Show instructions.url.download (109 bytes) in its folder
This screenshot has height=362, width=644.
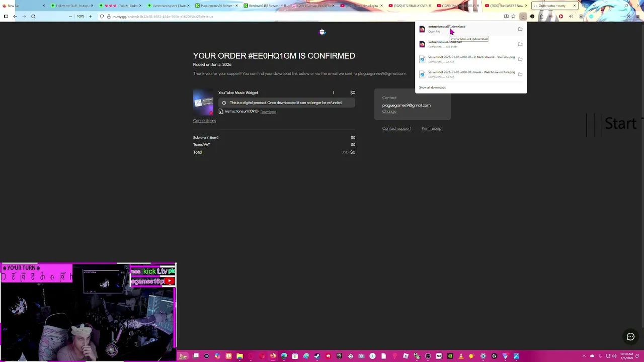tap(520, 44)
